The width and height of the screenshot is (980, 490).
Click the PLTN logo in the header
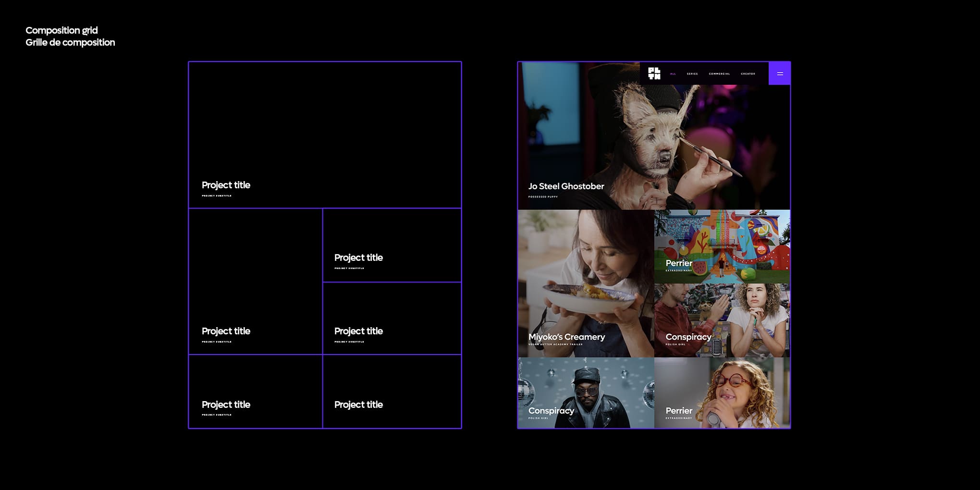654,73
